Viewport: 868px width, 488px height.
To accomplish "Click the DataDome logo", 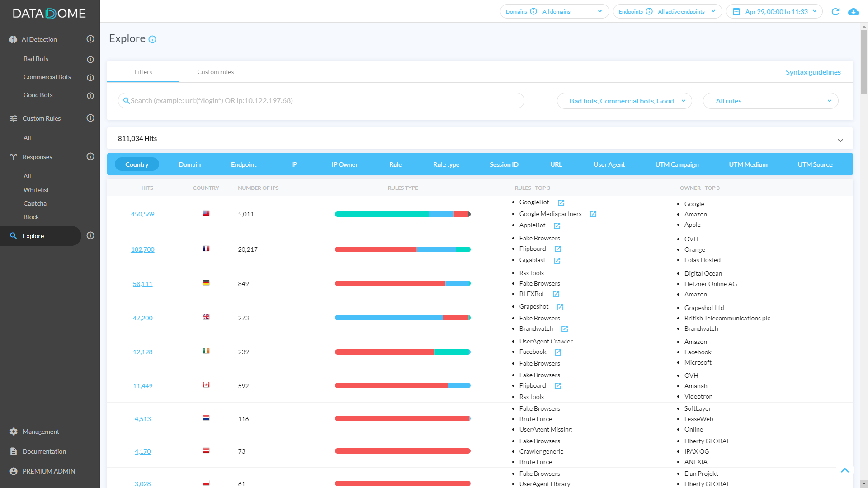I will 49,13.
